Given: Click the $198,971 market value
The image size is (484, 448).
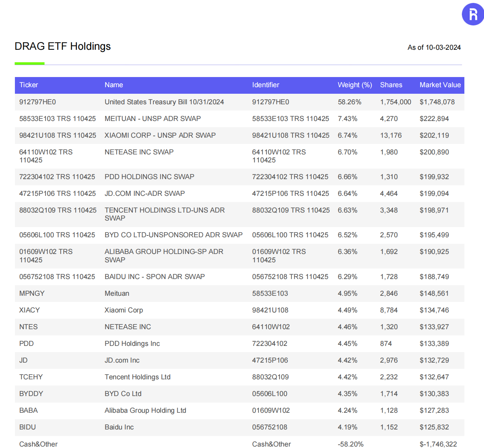Looking at the screenshot, I should tap(434, 210).
